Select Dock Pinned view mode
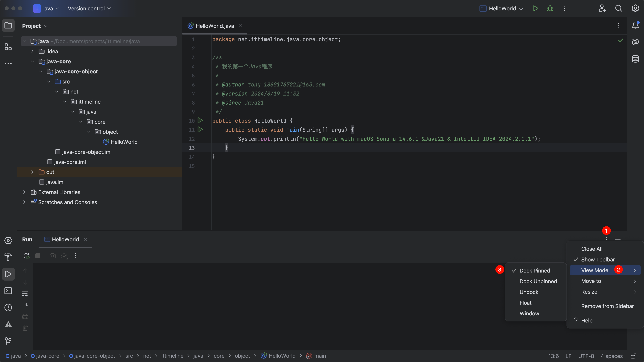 [x=534, y=270]
